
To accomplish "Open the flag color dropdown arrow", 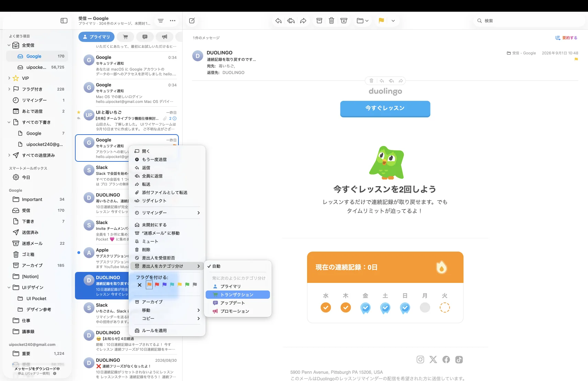I will click(393, 21).
